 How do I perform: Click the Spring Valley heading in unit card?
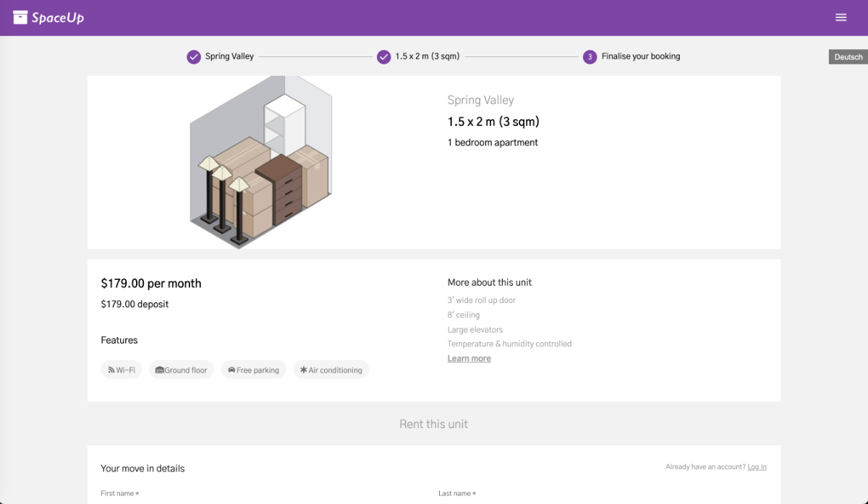tap(480, 101)
